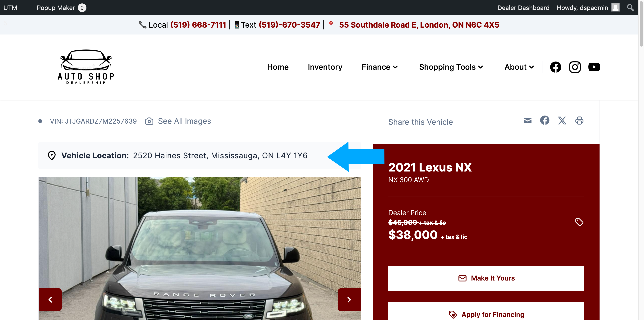The width and height of the screenshot is (644, 320).
Task: Show previous vehicle photo with left arrow
Action: pyautogui.click(x=50, y=299)
